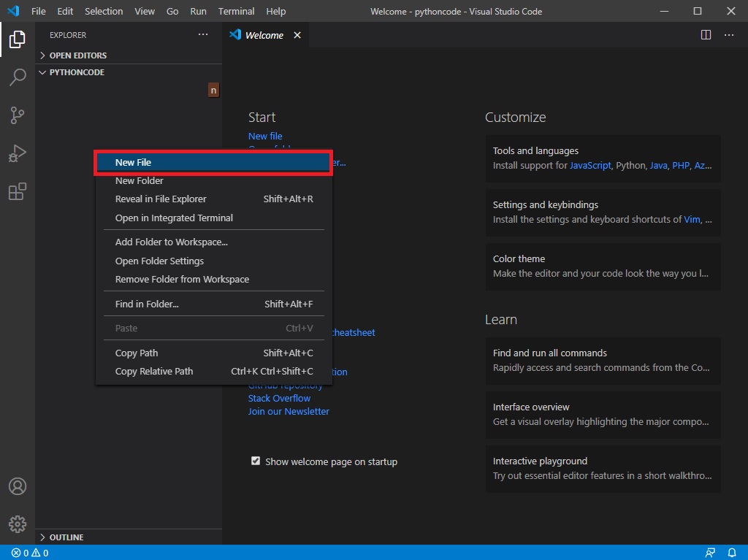This screenshot has width=748, height=560.
Task: Open the Terminal menu
Action: click(236, 11)
